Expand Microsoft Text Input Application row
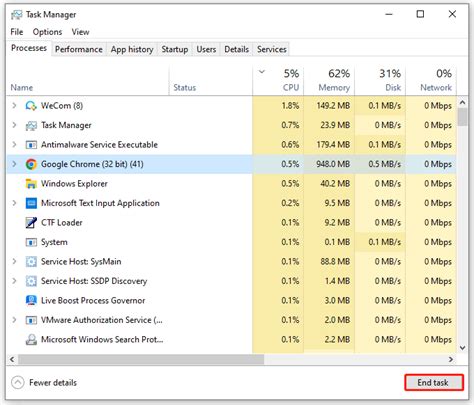Image resolution: width=474 pixels, height=405 pixels. click(x=14, y=203)
